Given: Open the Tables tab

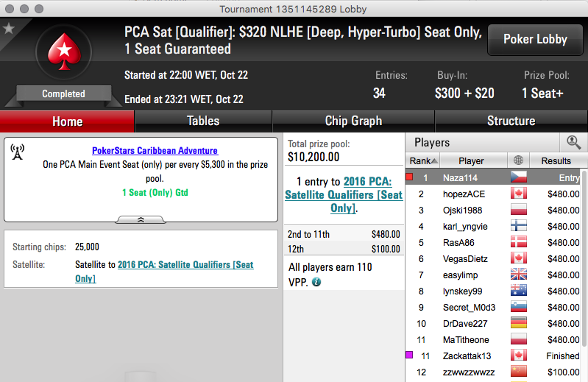Looking at the screenshot, I should (x=203, y=121).
